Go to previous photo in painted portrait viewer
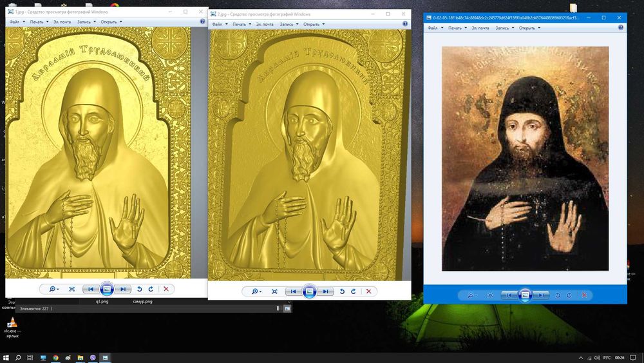644x363 pixels. pos(509,295)
